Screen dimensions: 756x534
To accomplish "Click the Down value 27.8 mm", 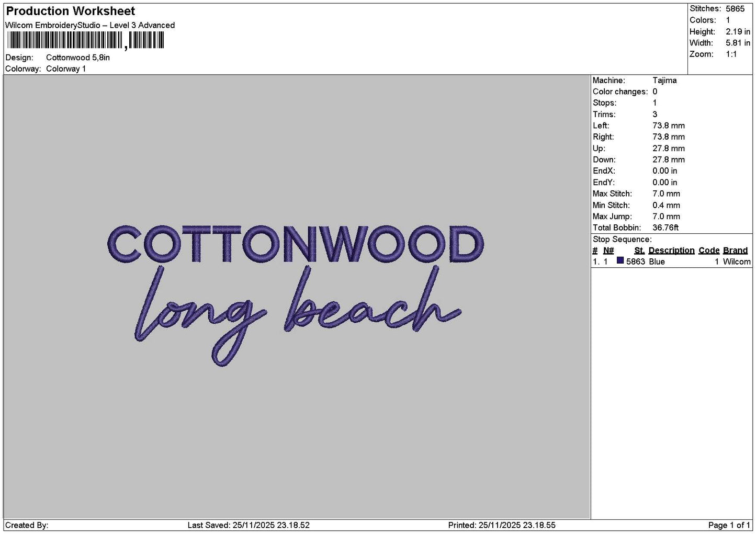I will 669,160.
